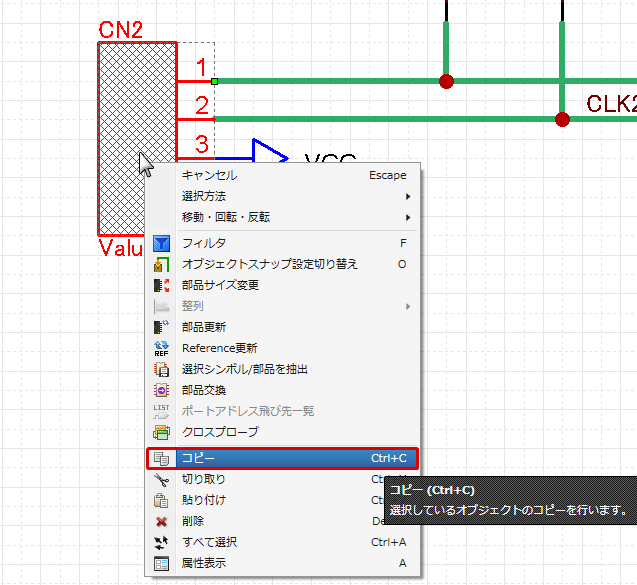637x585 pixels.
Task: Select 選択シンボル/部品を抽出 entry
Action: click(282, 369)
